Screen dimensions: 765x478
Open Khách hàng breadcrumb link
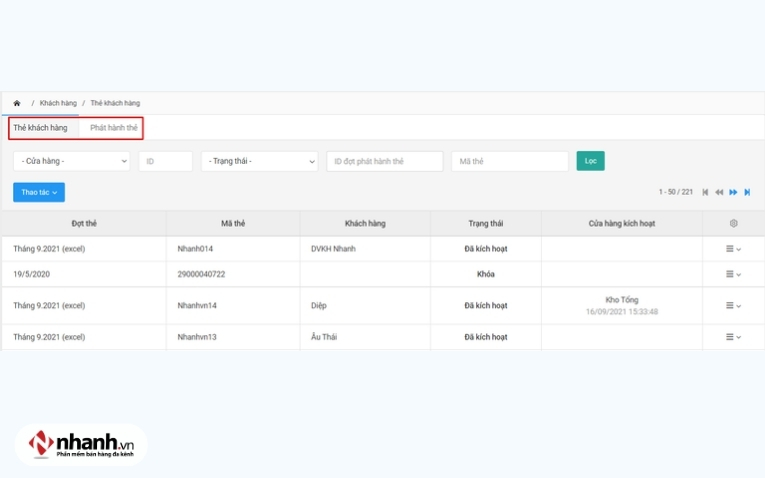(x=58, y=103)
